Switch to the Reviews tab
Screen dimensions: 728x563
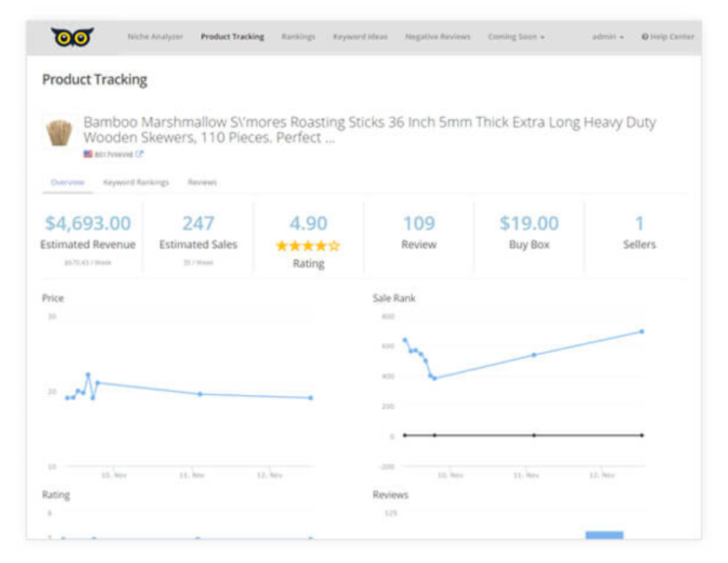click(202, 182)
